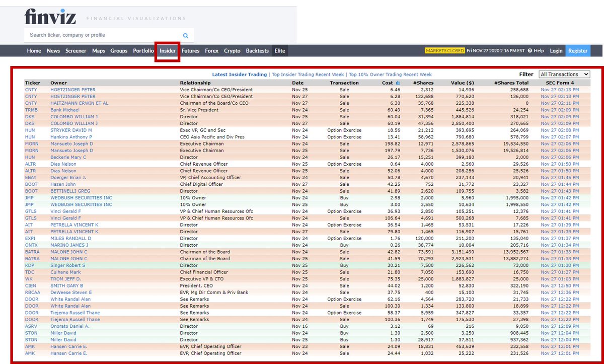Select the Insider menu item
Screen dimensions: 604x364
(168, 51)
